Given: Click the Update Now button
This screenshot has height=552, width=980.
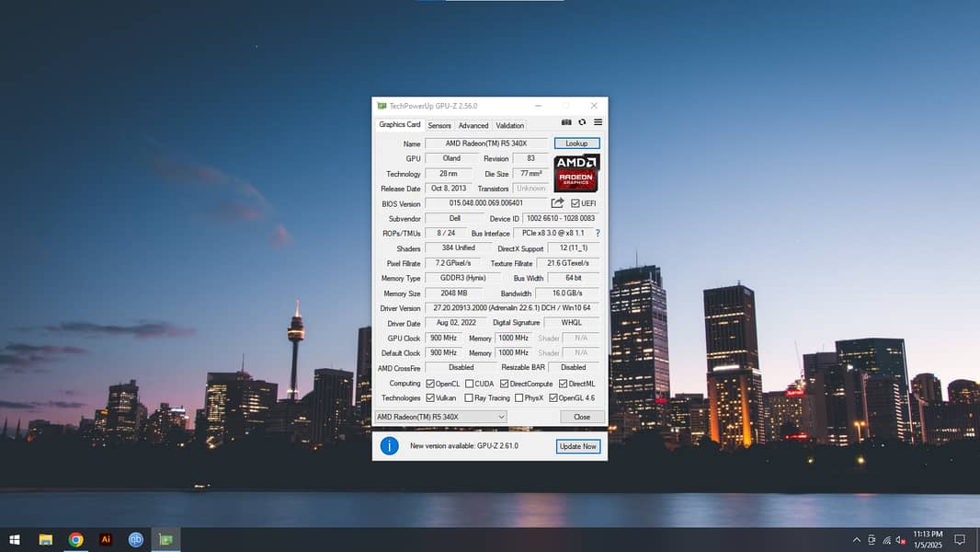Looking at the screenshot, I should [578, 446].
